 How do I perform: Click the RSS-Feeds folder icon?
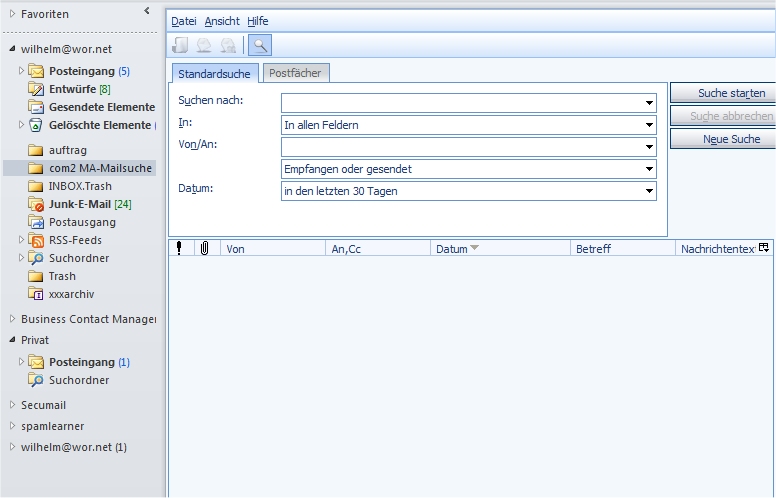point(36,240)
